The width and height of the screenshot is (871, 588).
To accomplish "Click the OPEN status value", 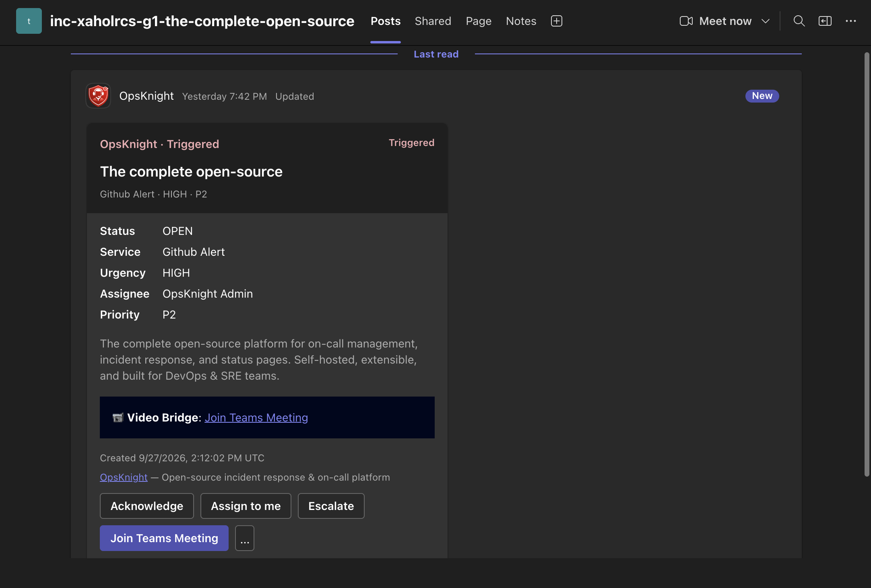I will click(178, 231).
